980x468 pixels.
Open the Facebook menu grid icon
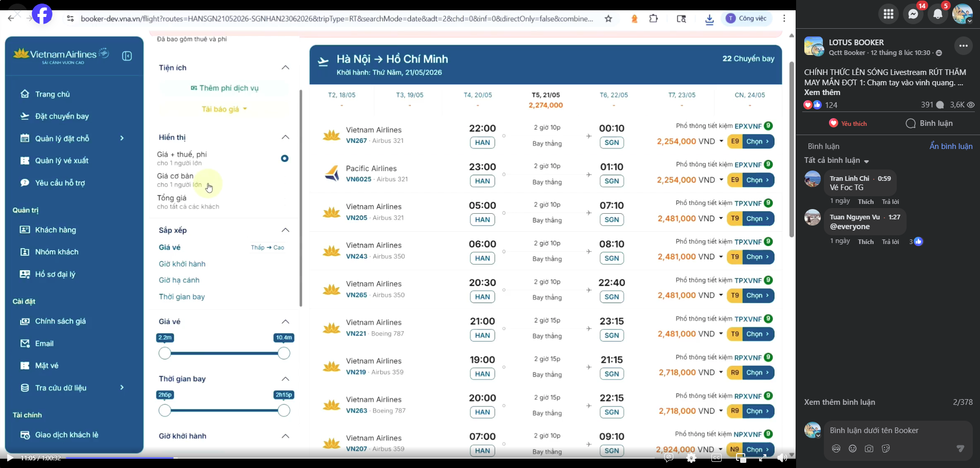[x=889, y=14]
